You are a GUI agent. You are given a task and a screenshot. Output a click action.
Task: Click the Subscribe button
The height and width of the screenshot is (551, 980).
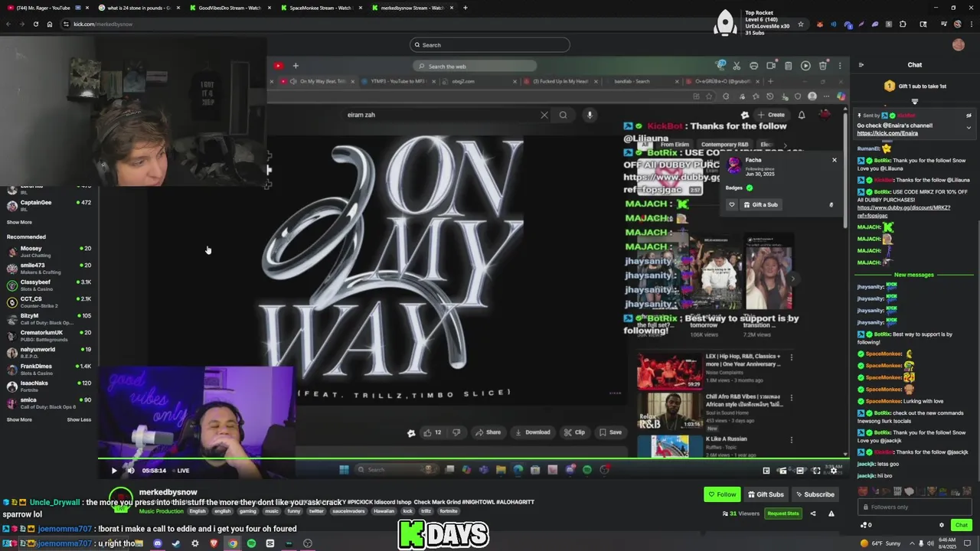(x=814, y=494)
